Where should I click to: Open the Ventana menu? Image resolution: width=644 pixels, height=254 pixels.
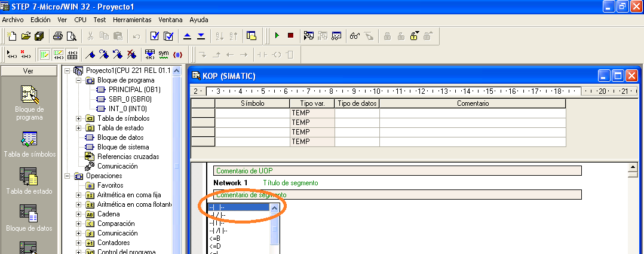coord(170,20)
